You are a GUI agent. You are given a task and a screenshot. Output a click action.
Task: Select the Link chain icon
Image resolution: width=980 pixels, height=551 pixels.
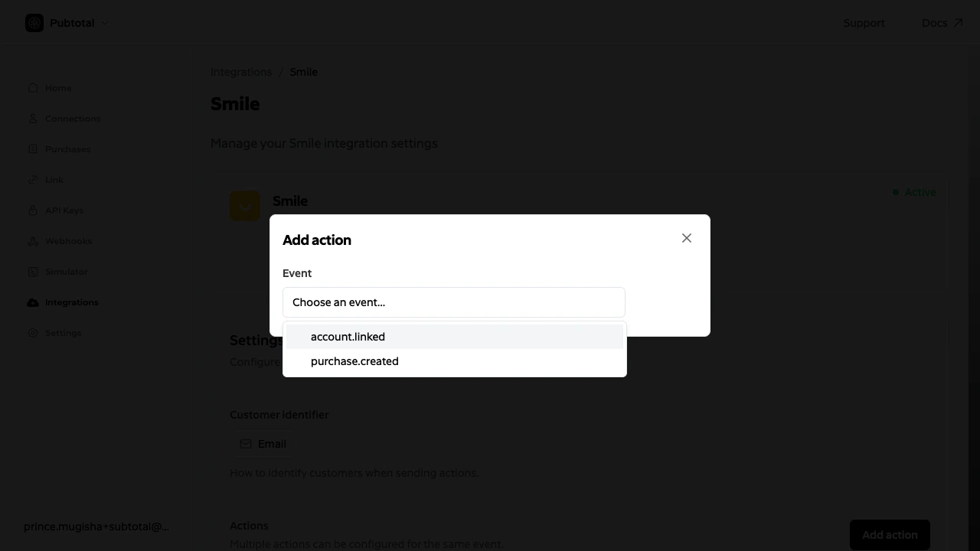[x=33, y=180]
